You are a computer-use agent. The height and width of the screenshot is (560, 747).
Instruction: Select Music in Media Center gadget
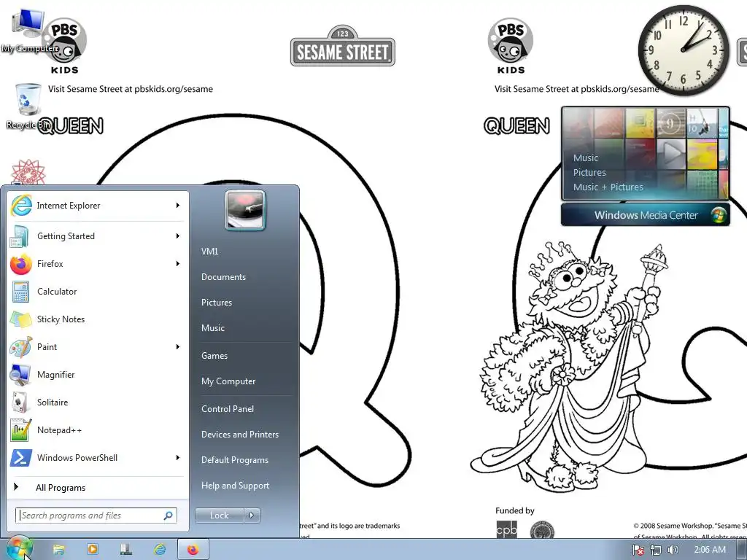tap(586, 158)
